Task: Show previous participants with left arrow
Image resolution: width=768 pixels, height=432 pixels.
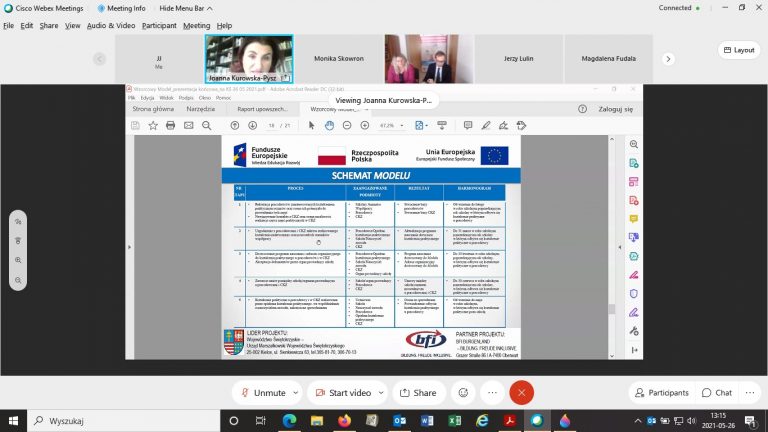Action: coord(99,59)
